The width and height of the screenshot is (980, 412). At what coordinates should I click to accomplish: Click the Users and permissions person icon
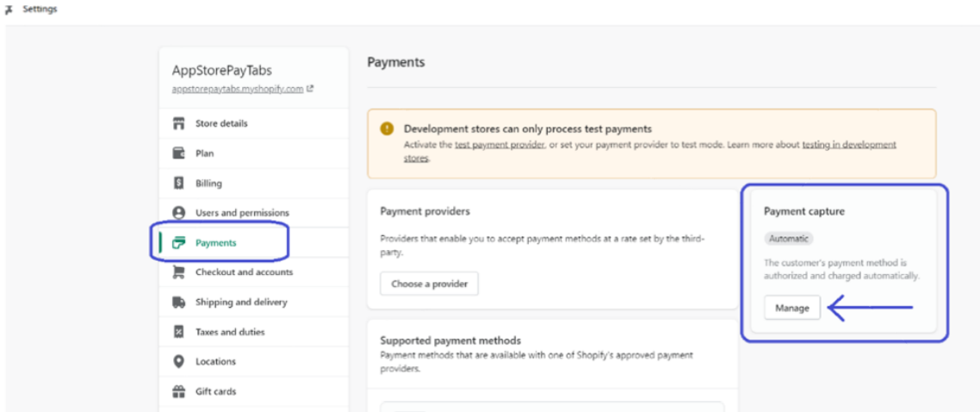point(179,213)
